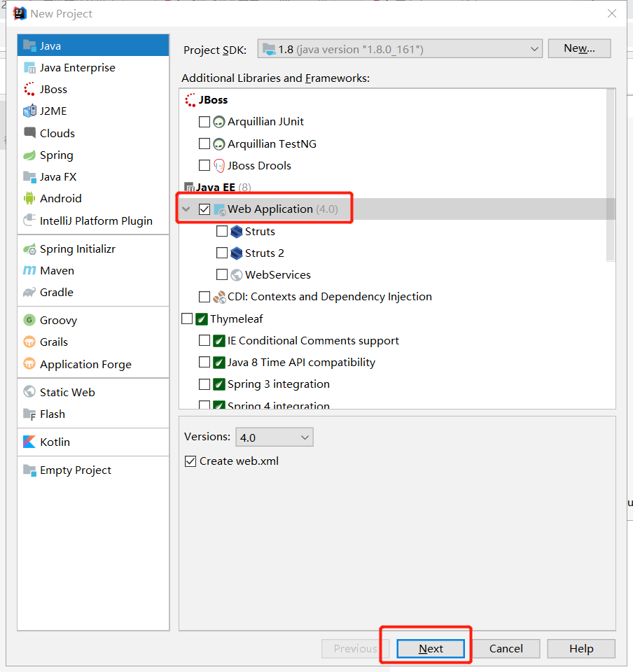The width and height of the screenshot is (633, 672).
Task: Uncheck the Web Application checkbox
Action: click(204, 209)
